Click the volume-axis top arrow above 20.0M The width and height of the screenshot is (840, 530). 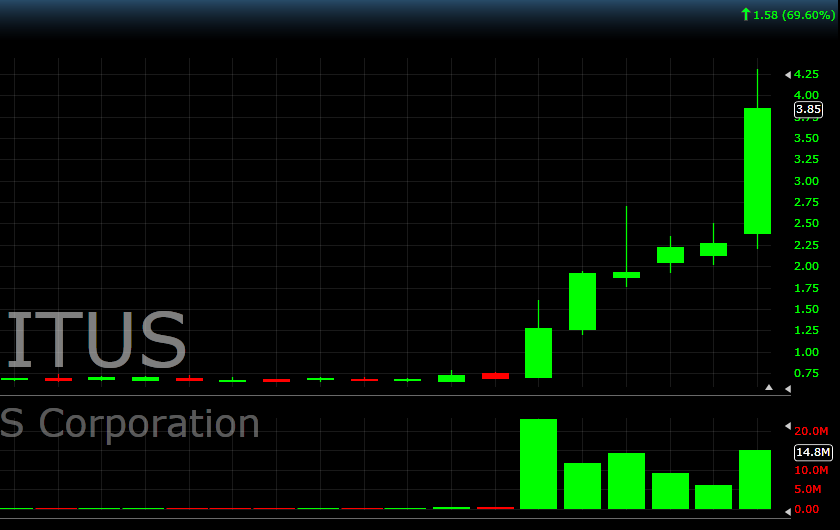788,426
